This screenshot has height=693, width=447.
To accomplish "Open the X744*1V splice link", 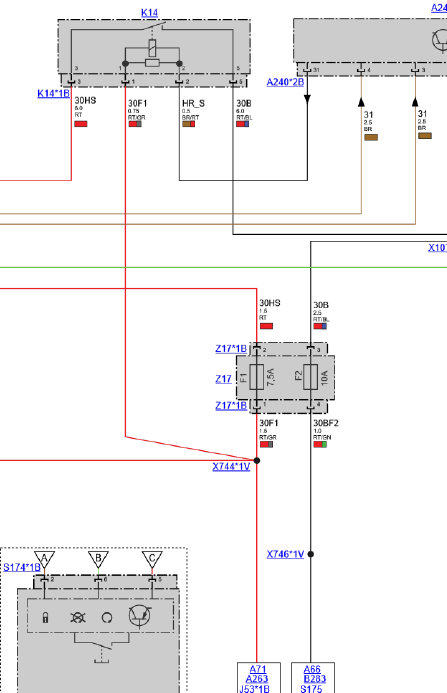I will (231, 467).
